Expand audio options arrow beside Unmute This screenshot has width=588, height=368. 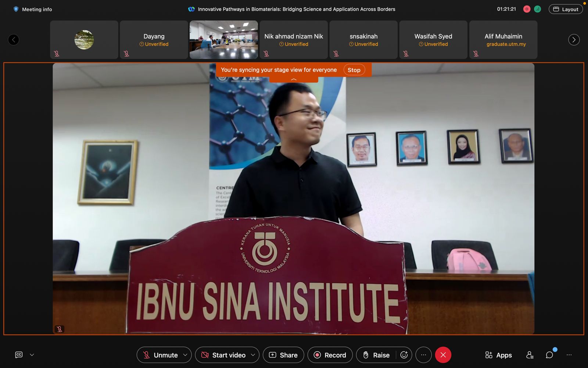[185, 355]
